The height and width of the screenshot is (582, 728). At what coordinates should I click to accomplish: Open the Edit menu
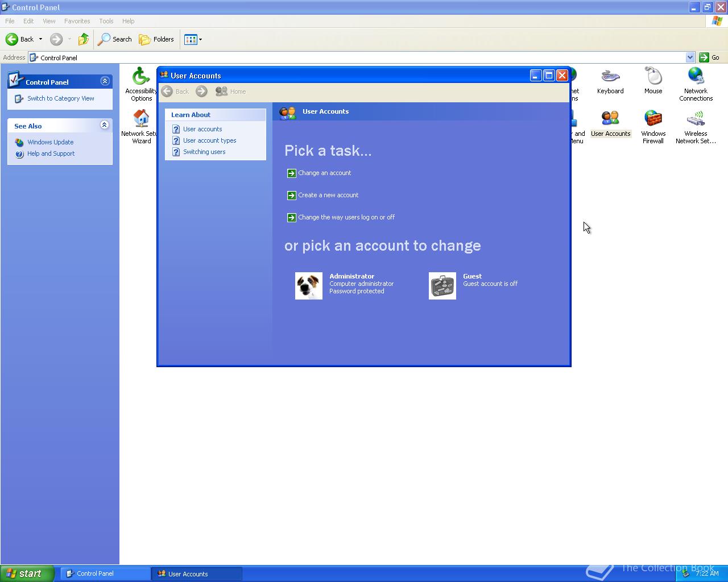pyautogui.click(x=28, y=21)
